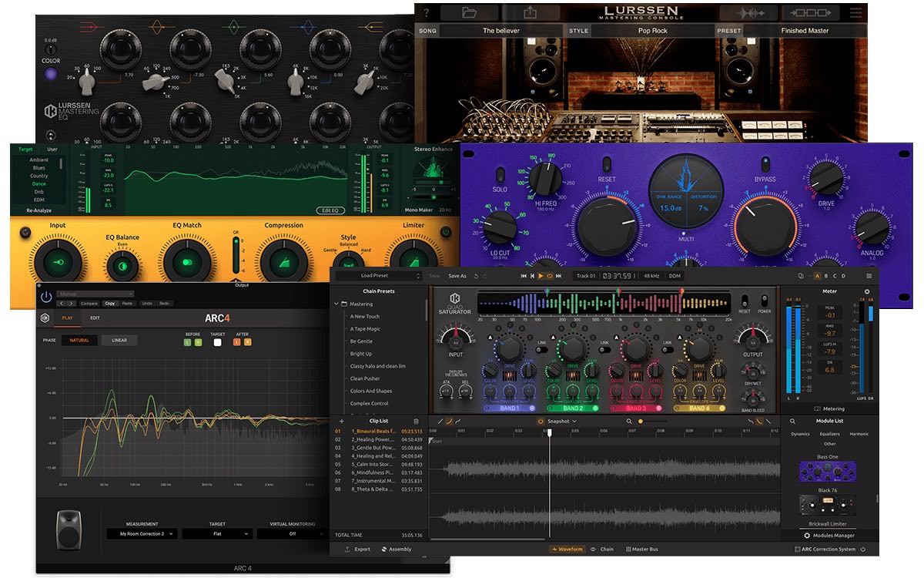Collapse the Mastering folder in Chain Presets
Image resolution: width=924 pixels, height=578 pixels.
coord(336,304)
